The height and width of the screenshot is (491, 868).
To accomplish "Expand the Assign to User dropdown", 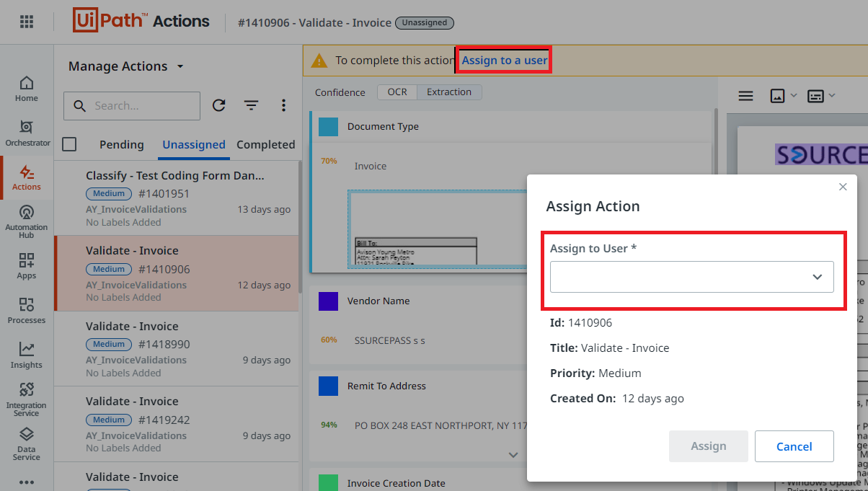I will click(x=692, y=277).
